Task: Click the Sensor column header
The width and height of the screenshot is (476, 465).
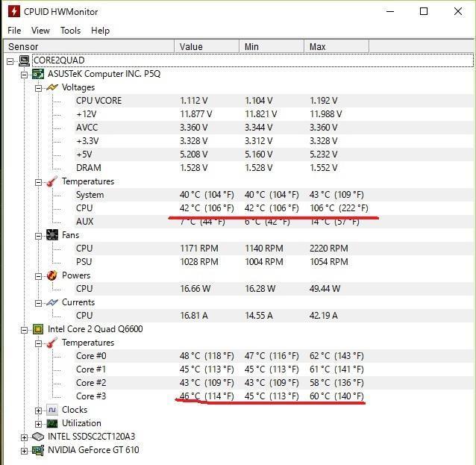Action: click(89, 46)
